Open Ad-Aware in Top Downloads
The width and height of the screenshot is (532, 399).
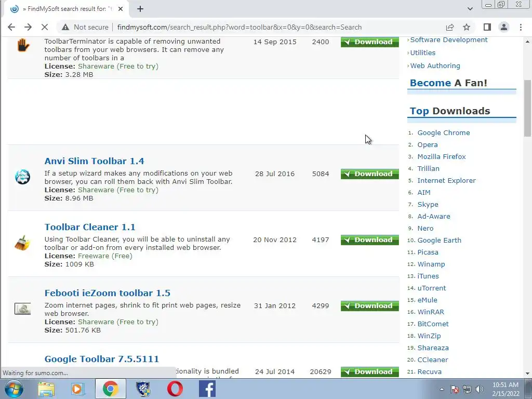pyautogui.click(x=434, y=217)
